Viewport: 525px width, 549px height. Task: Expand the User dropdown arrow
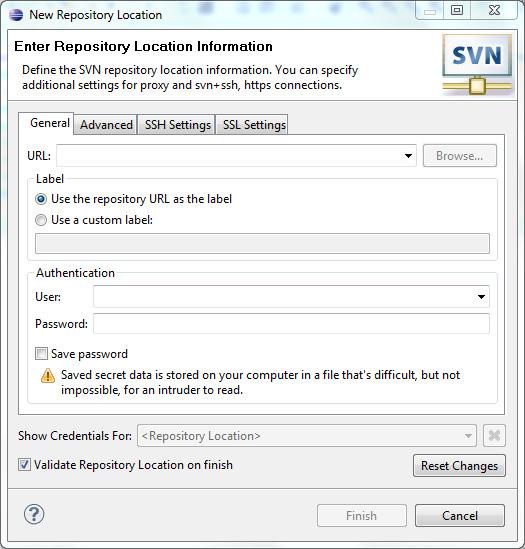(482, 297)
